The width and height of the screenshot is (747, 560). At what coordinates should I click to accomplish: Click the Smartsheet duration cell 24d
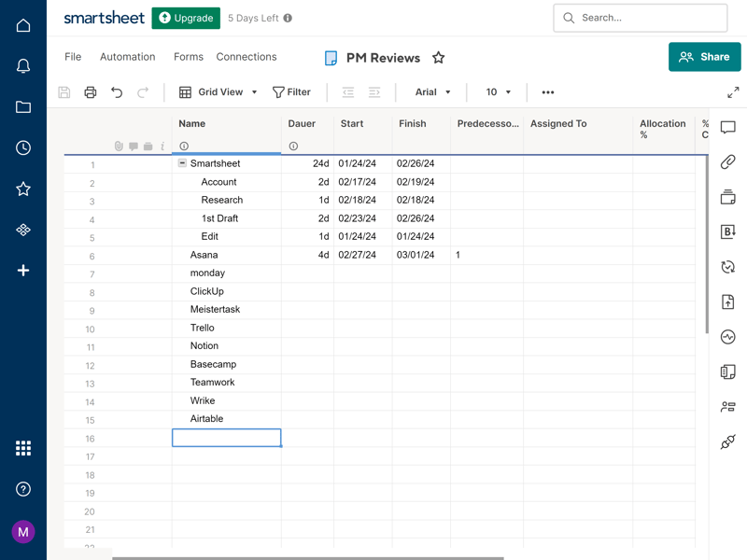(307, 163)
